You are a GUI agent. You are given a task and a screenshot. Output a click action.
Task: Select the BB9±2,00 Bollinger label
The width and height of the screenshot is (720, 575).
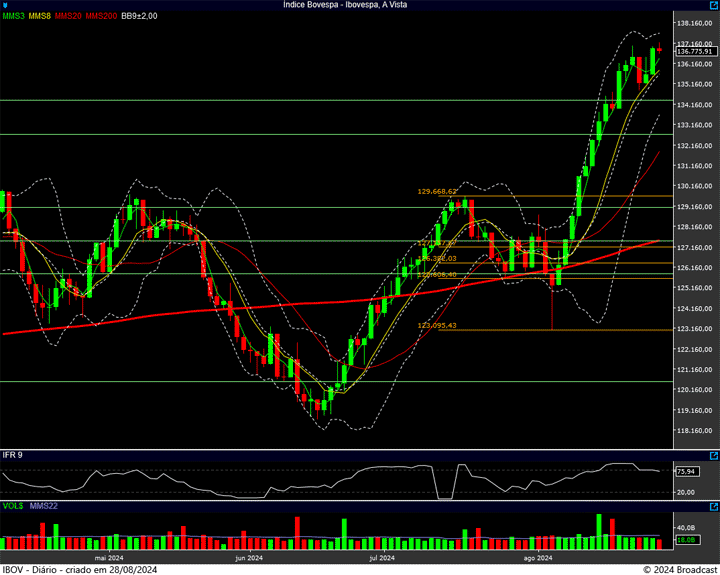139,17
